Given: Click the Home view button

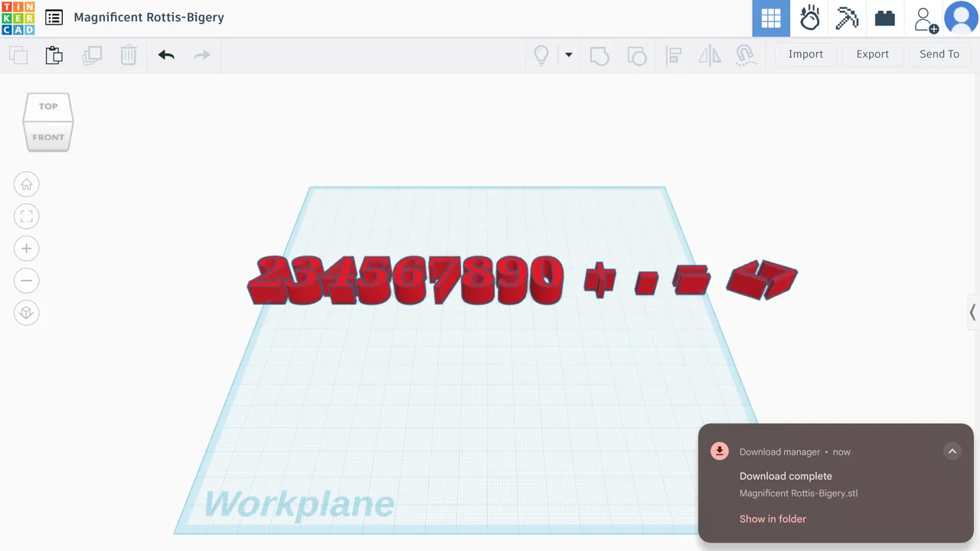Looking at the screenshot, I should (x=27, y=184).
